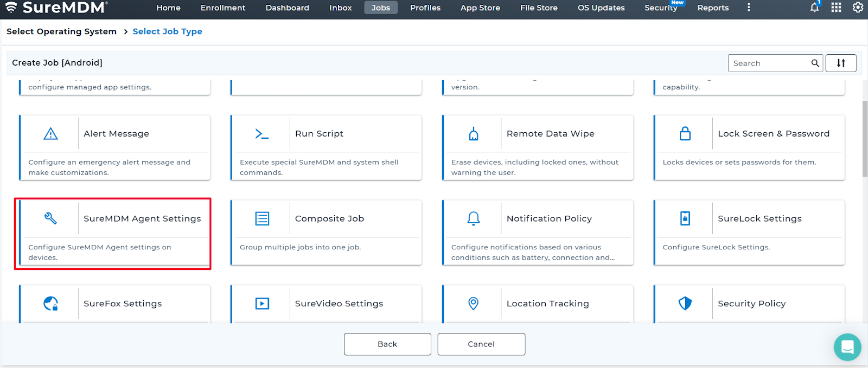Click the Alert Message warning triangle icon
868x368 pixels.
click(x=50, y=133)
